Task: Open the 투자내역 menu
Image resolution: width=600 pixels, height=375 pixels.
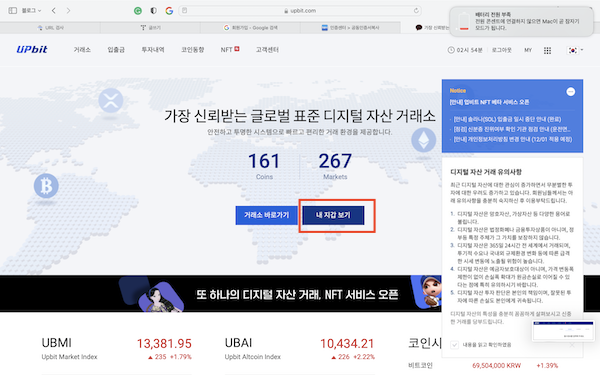Action: tap(153, 50)
